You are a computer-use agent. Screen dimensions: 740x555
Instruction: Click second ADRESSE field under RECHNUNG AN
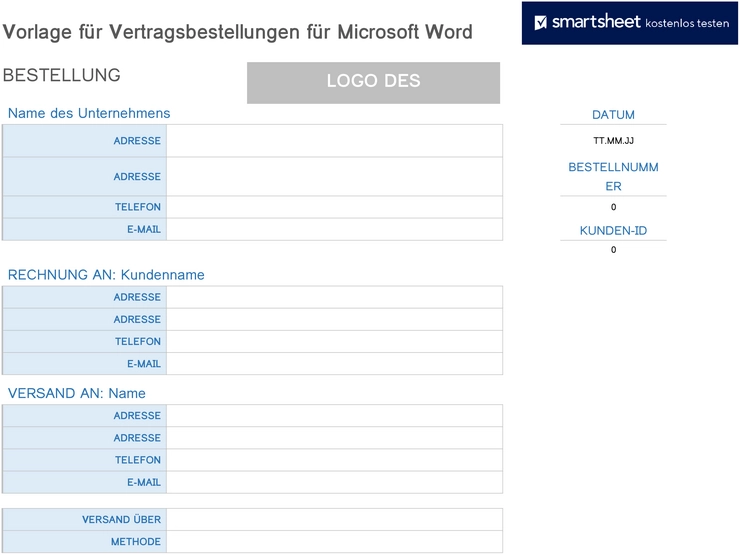(x=335, y=320)
